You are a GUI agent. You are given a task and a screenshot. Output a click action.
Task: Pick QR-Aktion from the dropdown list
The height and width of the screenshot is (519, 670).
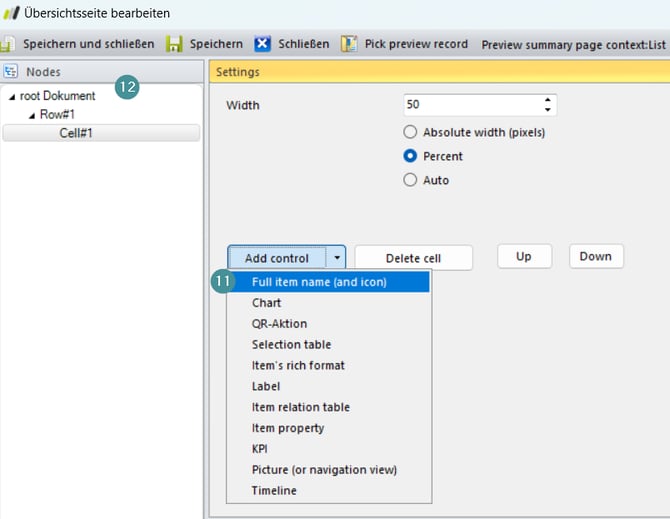(279, 324)
